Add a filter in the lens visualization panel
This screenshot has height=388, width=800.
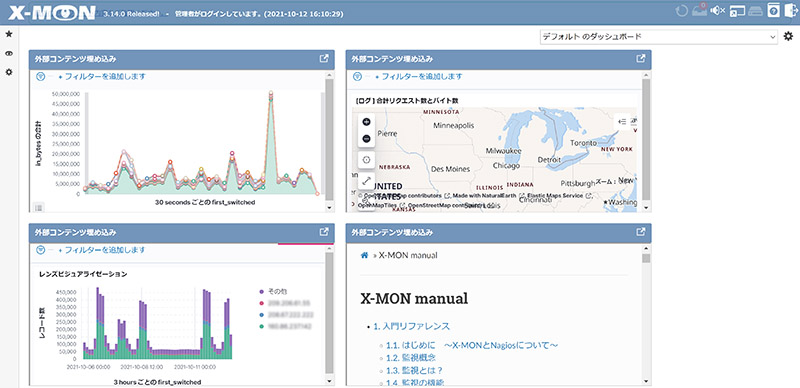[102, 250]
